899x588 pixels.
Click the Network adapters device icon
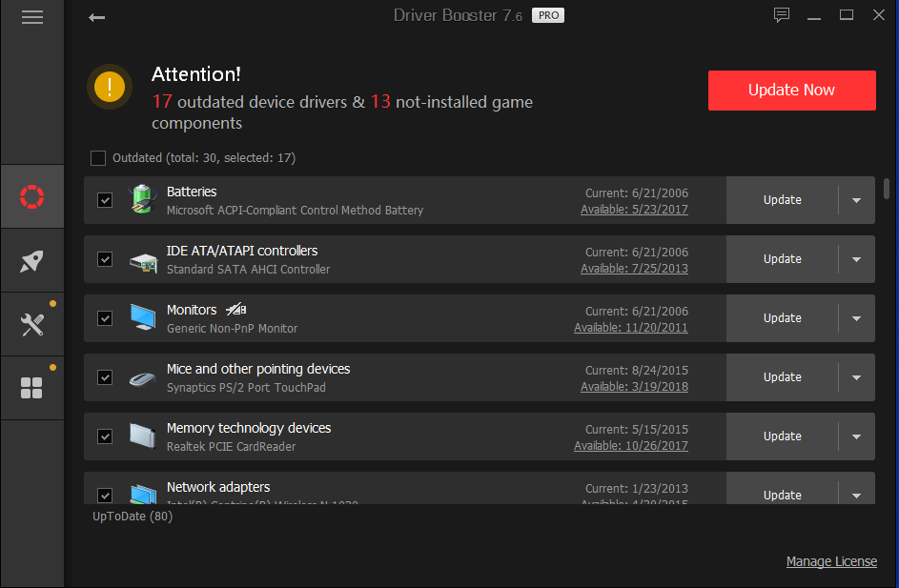point(143,494)
